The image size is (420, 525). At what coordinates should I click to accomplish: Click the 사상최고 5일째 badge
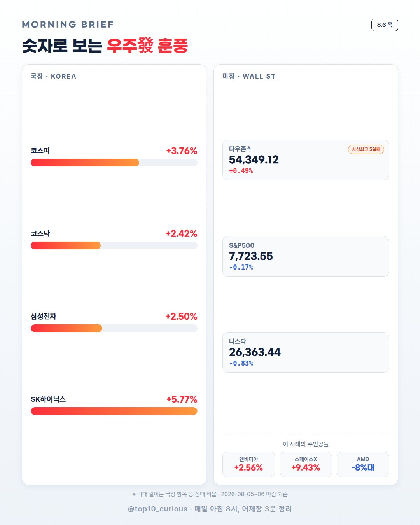366,149
